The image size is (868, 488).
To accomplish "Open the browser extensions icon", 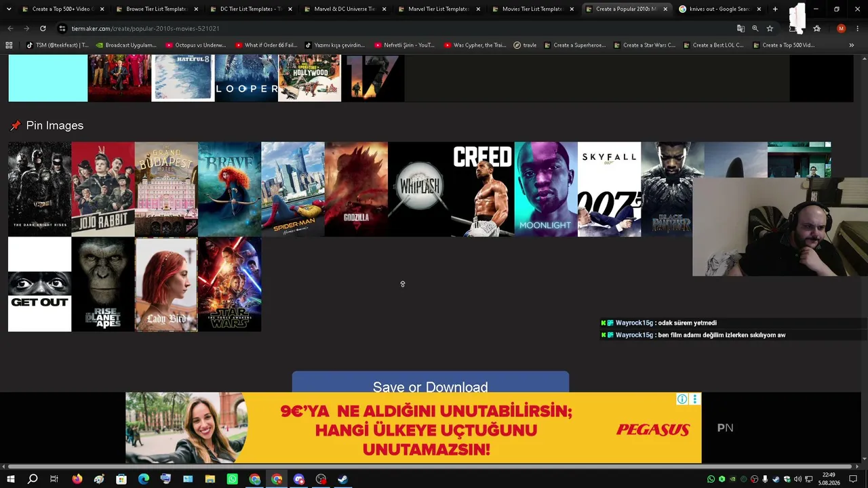I will (793, 28).
